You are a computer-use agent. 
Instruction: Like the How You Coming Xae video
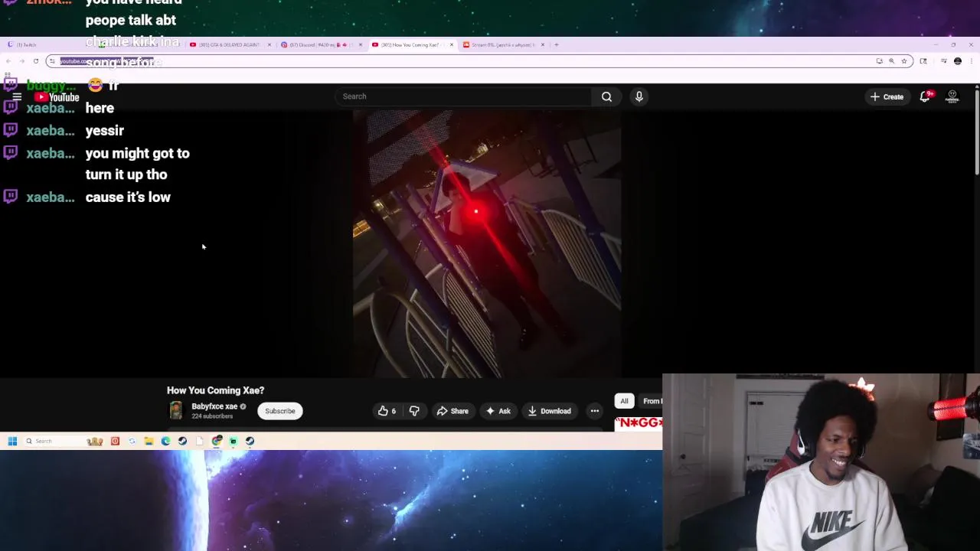(x=387, y=411)
